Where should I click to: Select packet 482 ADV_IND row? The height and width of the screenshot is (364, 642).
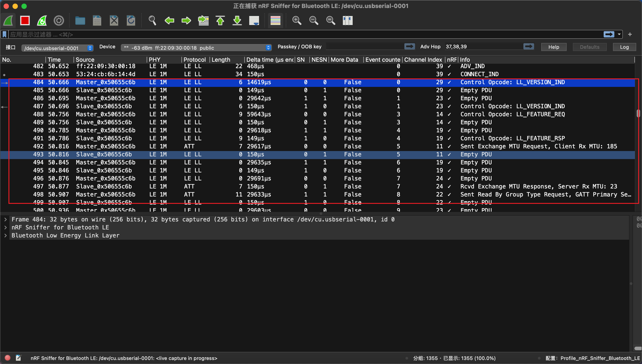pyautogui.click(x=318, y=66)
